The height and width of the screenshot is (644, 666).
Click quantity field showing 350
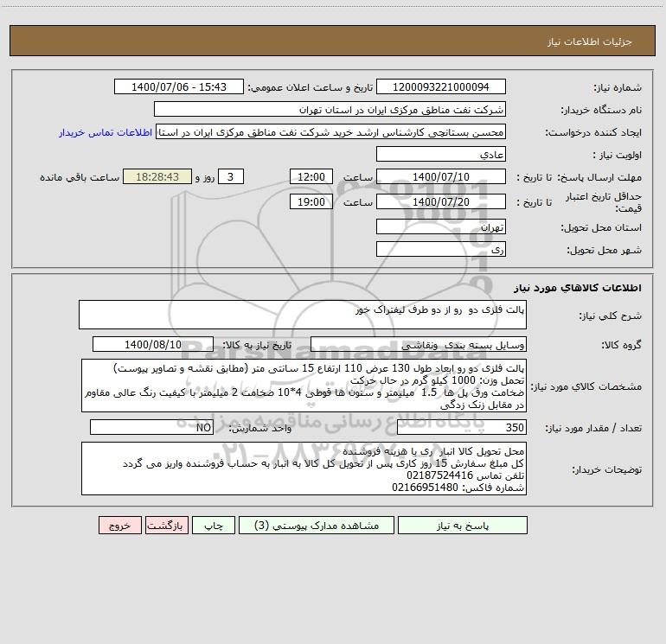462,428
